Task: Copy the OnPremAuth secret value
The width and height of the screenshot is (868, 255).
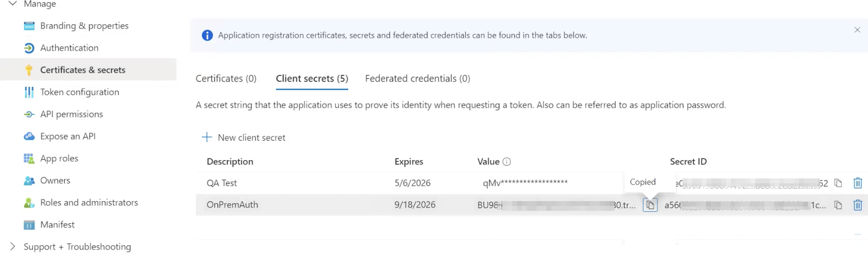Action: click(x=650, y=205)
